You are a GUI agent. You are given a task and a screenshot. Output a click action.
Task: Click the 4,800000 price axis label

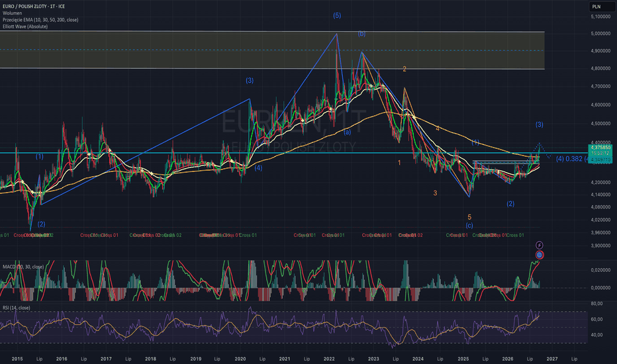[x=600, y=68]
